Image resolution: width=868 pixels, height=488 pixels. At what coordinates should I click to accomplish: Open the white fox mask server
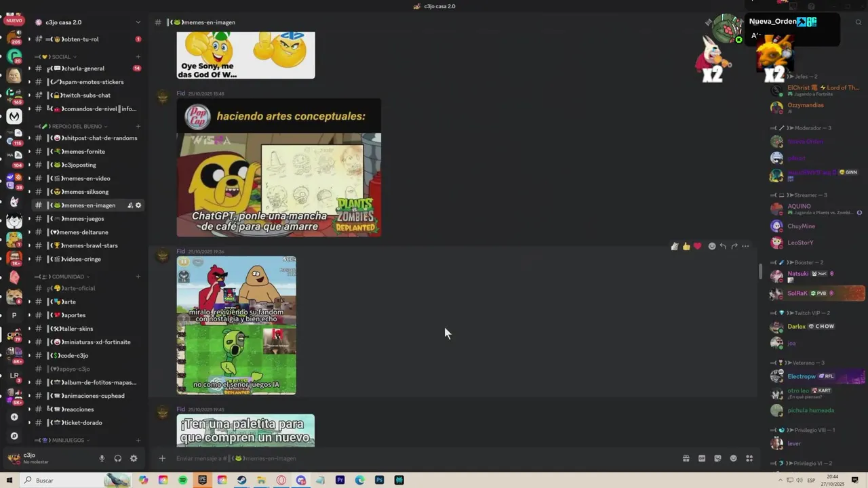click(14, 201)
